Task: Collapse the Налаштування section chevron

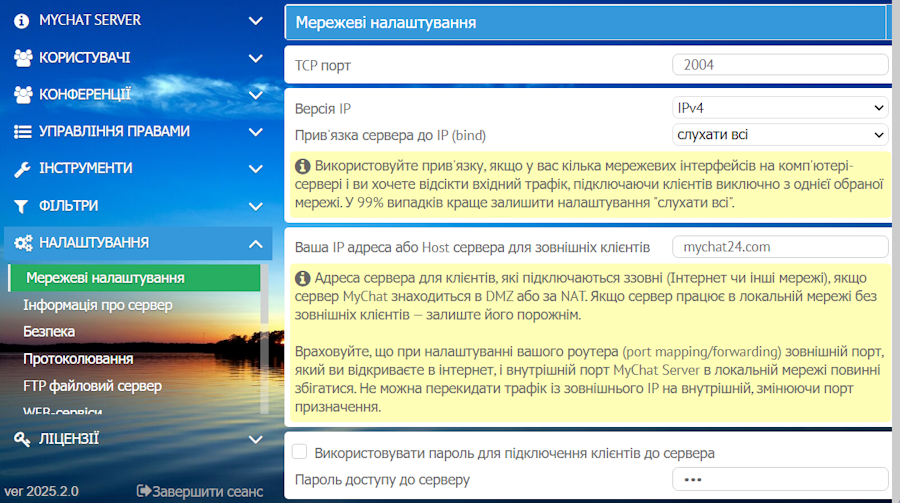Action: (255, 243)
